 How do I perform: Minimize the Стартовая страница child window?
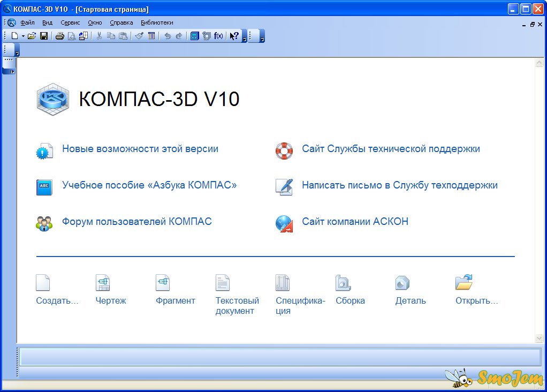click(x=524, y=25)
